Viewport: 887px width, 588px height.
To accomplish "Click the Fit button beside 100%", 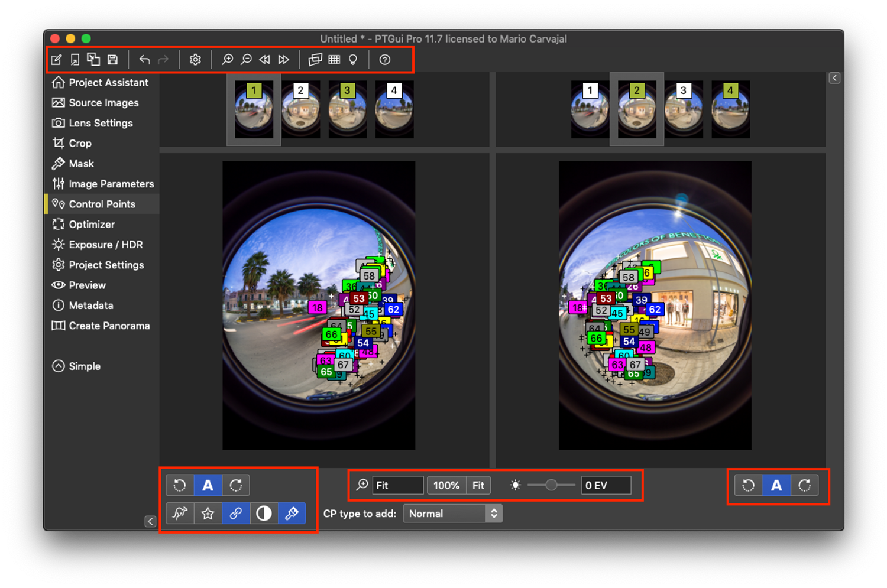I will [x=478, y=485].
